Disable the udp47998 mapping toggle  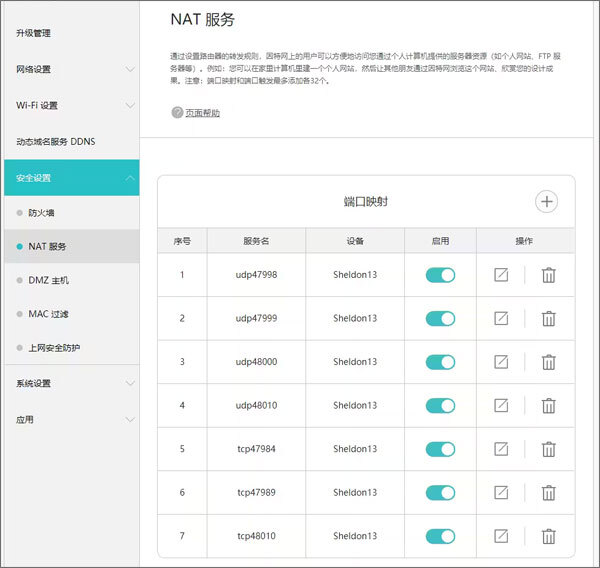coord(440,275)
